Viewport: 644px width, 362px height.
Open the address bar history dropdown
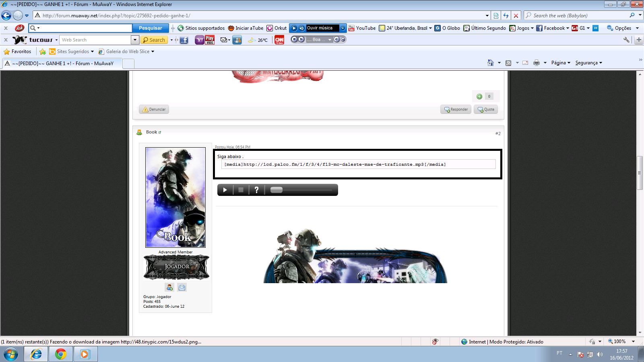[x=487, y=16]
